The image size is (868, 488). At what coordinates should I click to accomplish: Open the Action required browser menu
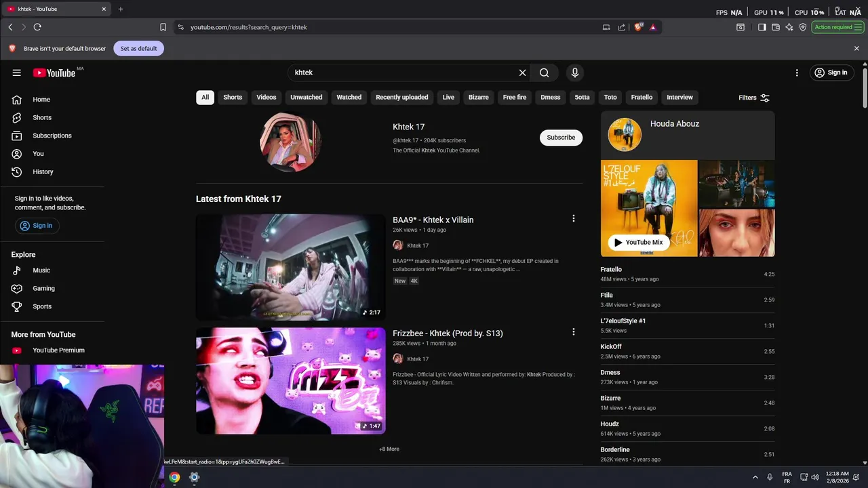pos(837,27)
